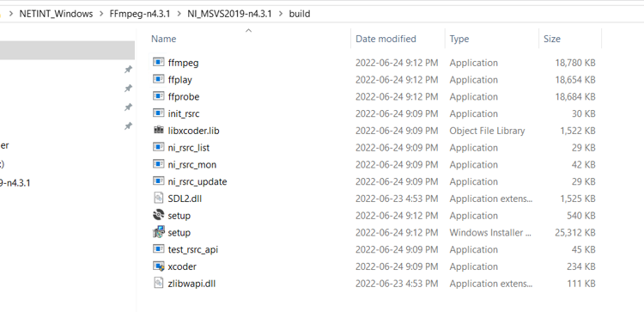Go to FFmpeg-n4.3.1 in the breadcrumb
Screen dimensions: 644x312
pyautogui.click(x=140, y=14)
